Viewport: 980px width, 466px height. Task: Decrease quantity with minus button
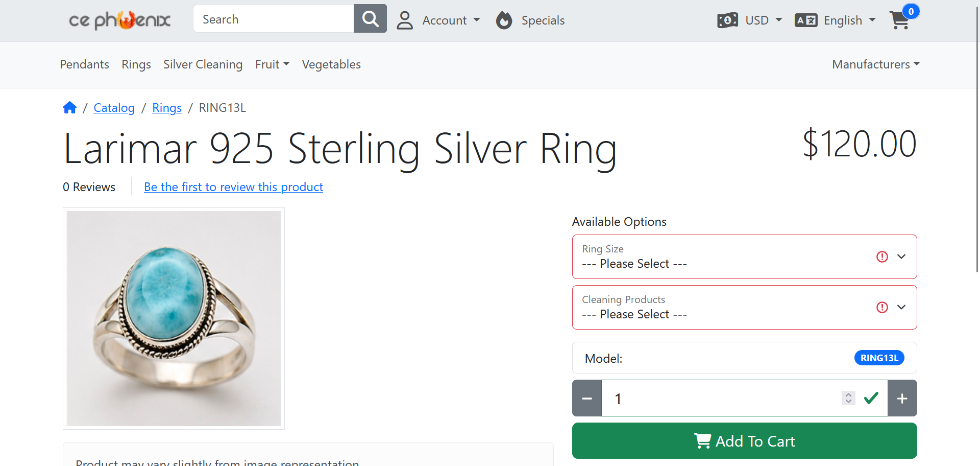click(x=587, y=398)
